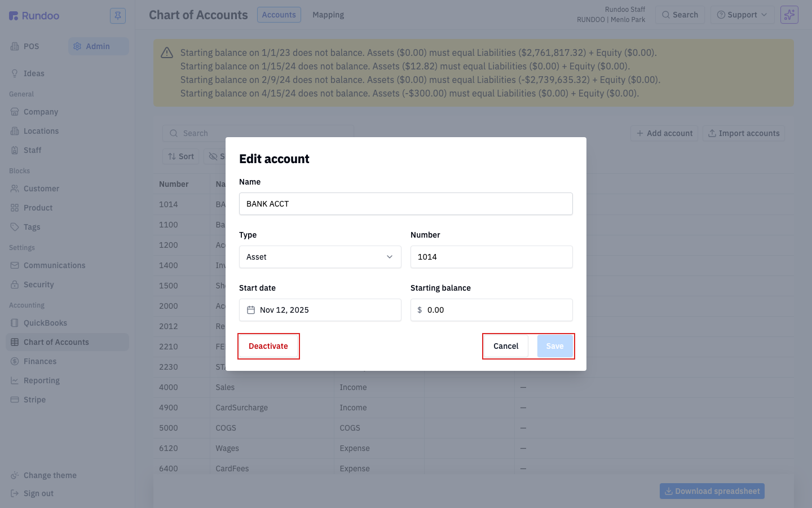Click the Number field showing 1014
Viewport: 812px width, 508px height.
click(x=492, y=257)
